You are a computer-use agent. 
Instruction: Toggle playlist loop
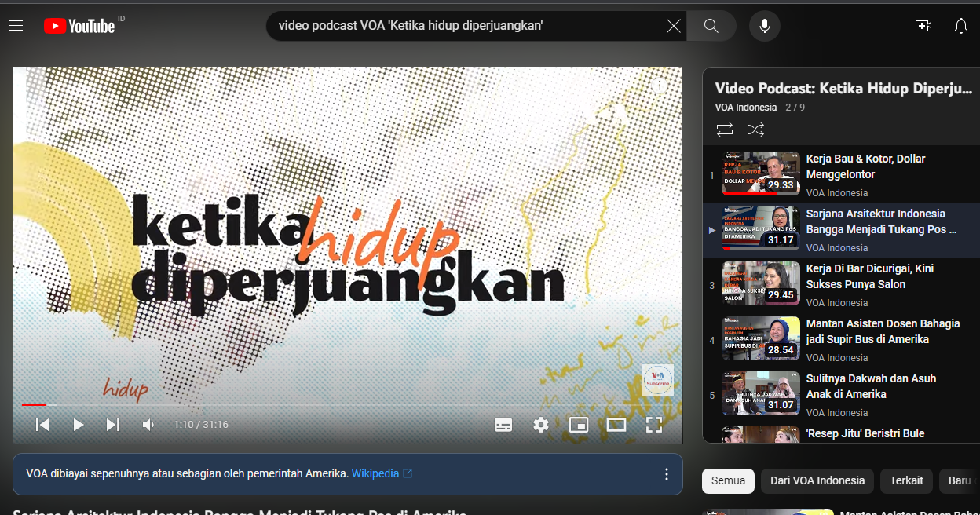(x=724, y=130)
